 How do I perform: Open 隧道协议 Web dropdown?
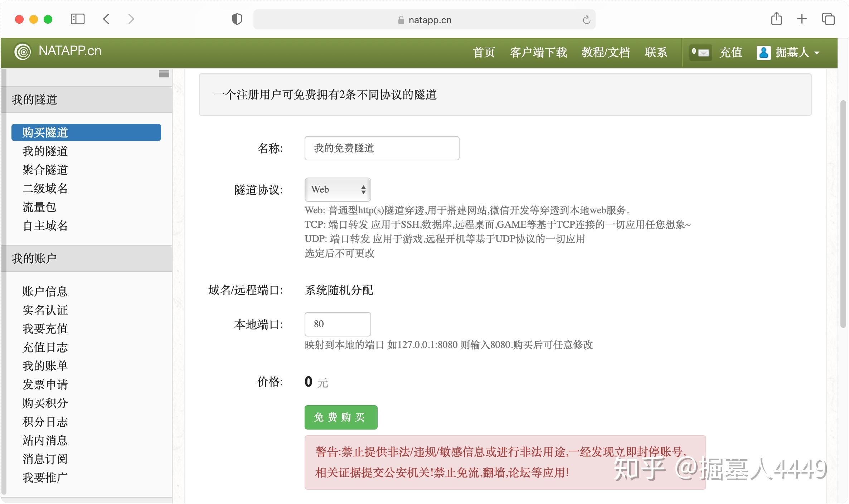(x=338, y=190)
